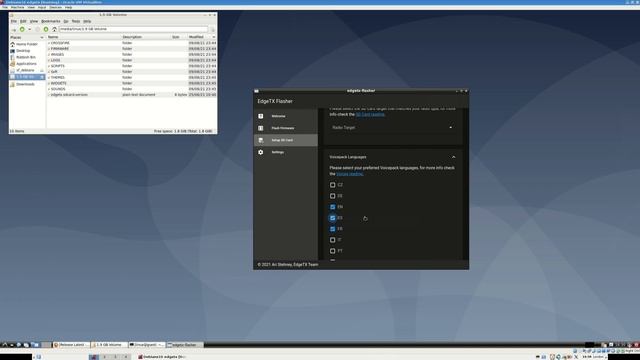Enable the PT voicepack checkbox
640x360 pixels.
click(333, 251)
